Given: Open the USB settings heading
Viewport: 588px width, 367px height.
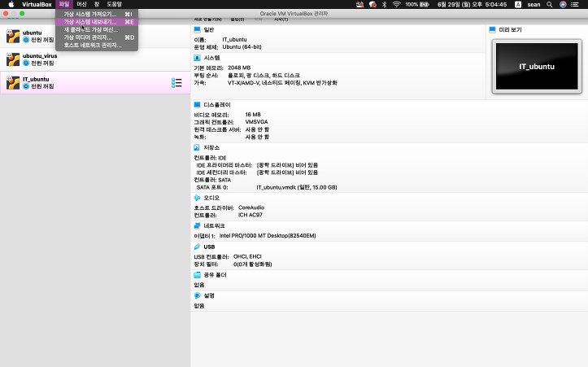Looking at the screenshot, I should [x=209, y=247].
